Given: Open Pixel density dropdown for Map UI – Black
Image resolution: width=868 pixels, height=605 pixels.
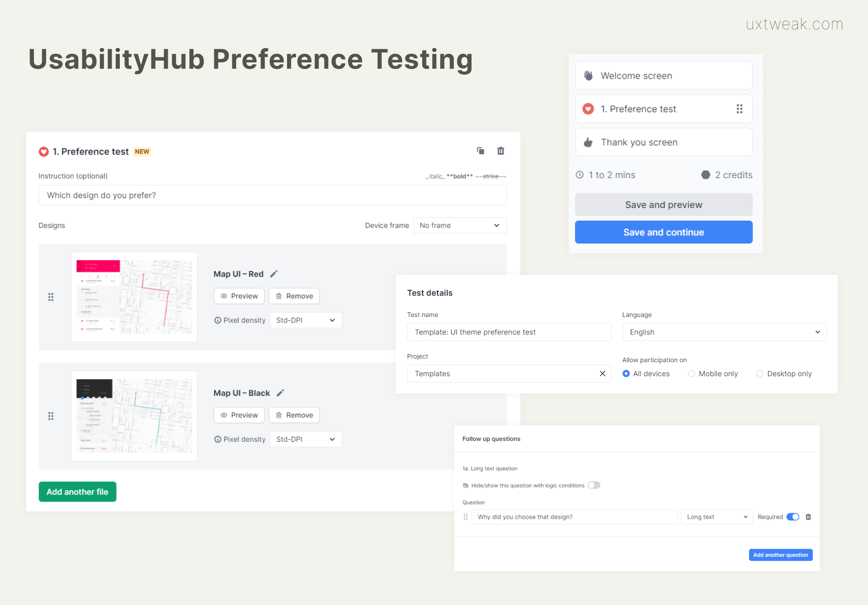Looking at the screenshot, I should coord(306,439).
